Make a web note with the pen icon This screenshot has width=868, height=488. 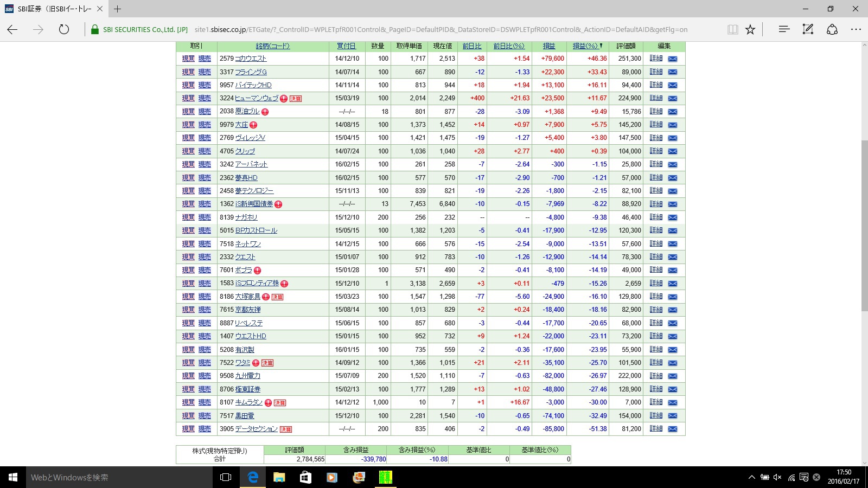point(808,29)
